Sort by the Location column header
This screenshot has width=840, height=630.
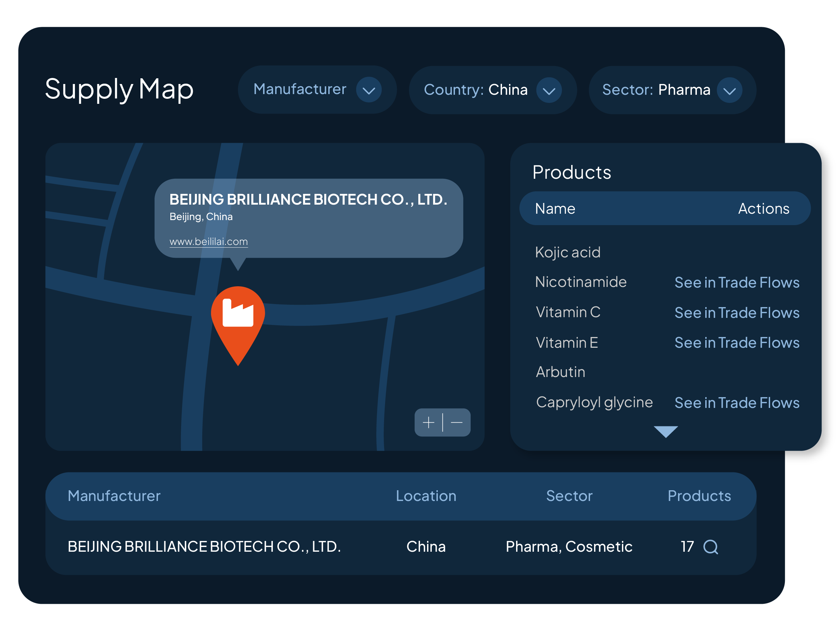pyautogui.click(x=426, y=496)
